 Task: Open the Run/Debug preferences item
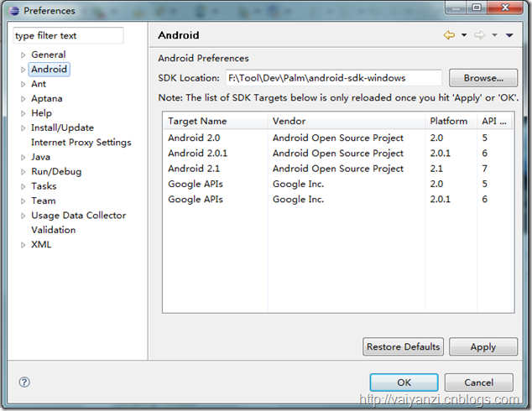coord(56,171)
